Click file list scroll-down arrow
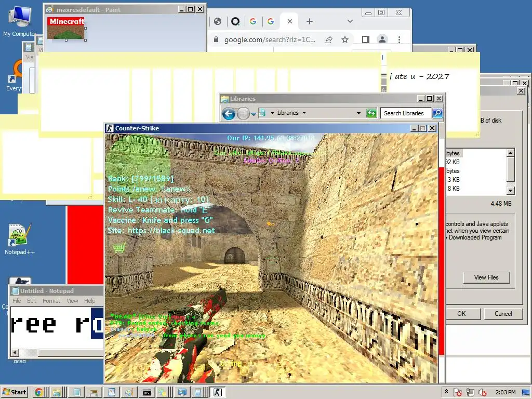Image resolution: width=532 pixels, height=399 pixels. pos(511,190)
